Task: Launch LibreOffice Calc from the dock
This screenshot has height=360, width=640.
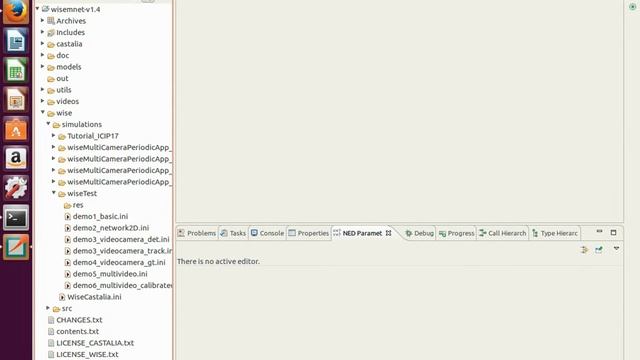Action: click(16, 70)
